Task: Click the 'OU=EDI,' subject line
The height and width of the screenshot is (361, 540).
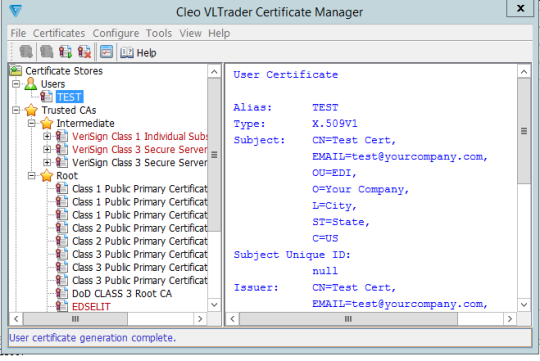Action: pos(334,173)
